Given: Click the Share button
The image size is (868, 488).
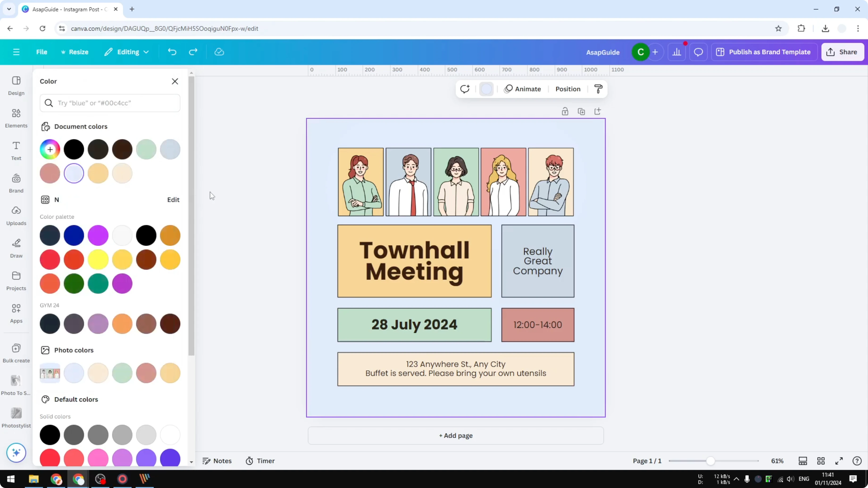Looking at the screenshot, I should click(x=842, y=52).
